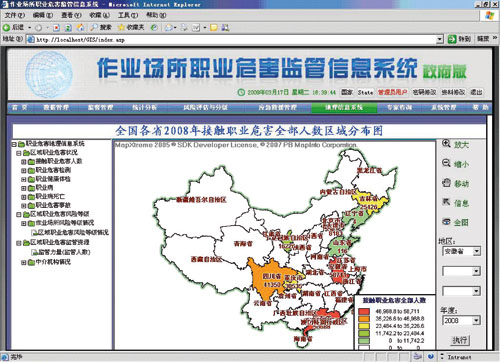Open the 年度 year dropdown showing 2008
The height and width of the screenshot is (362, 500).
click(x=461, y=321)
